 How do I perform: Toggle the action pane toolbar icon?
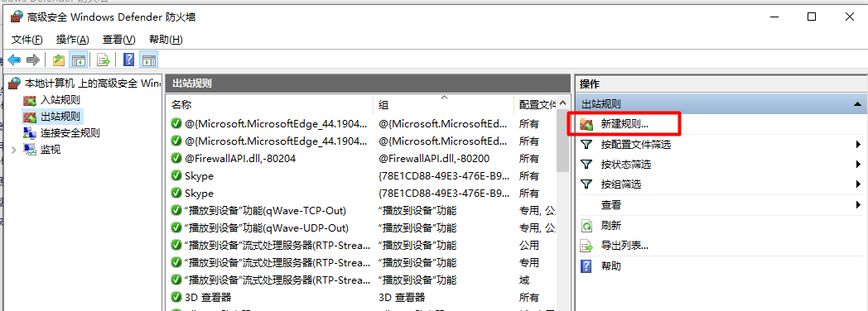point(148,60)
